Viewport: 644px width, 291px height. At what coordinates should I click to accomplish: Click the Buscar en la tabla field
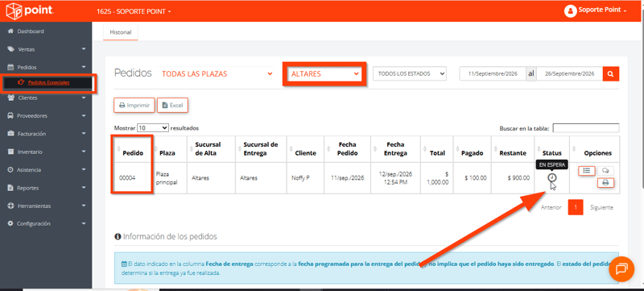tap(586, 128)
